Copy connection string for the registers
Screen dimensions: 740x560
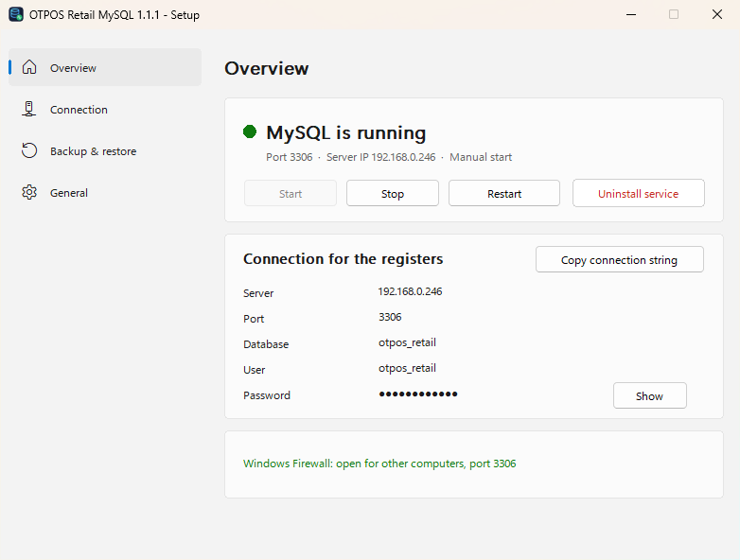pyautogui.click(x=620, y=259)
